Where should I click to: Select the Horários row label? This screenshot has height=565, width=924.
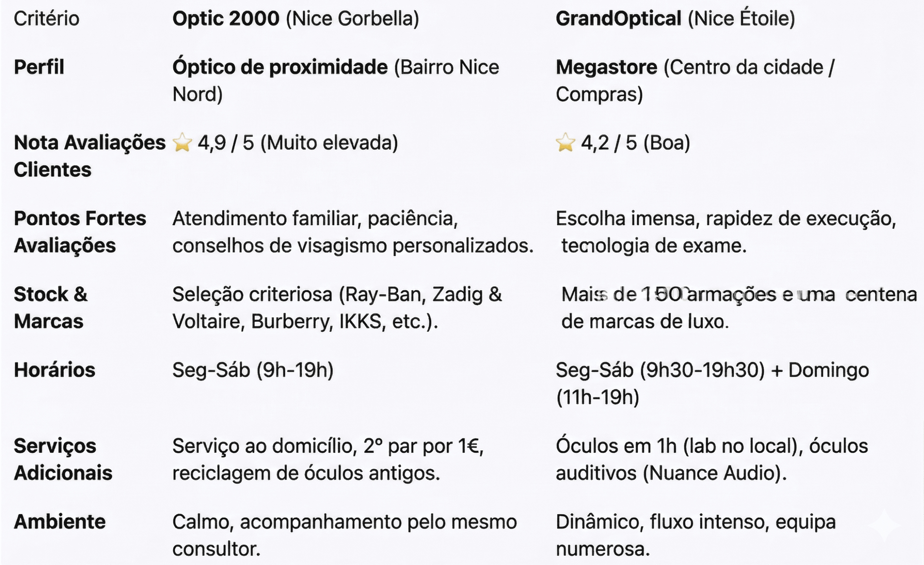(55, 370)
